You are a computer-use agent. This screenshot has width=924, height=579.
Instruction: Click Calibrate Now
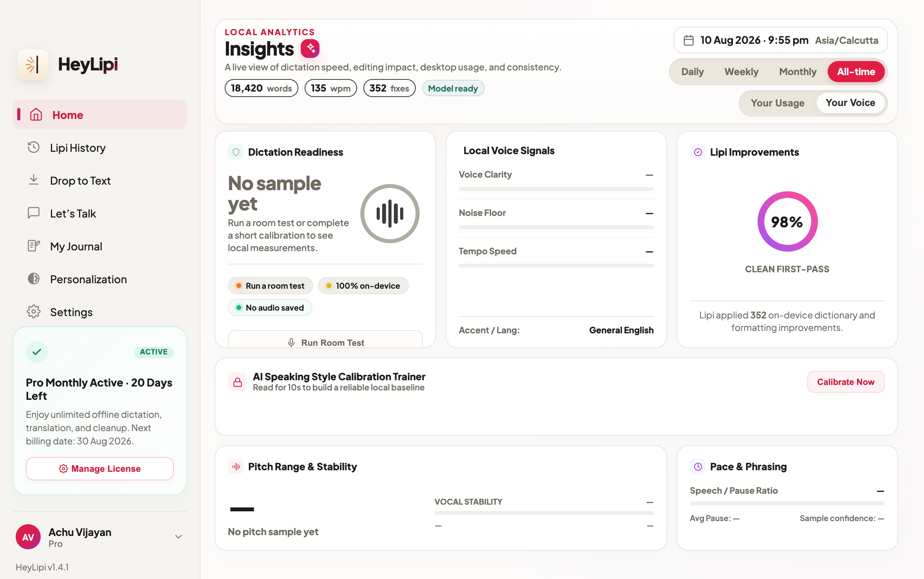click(846, 382)
